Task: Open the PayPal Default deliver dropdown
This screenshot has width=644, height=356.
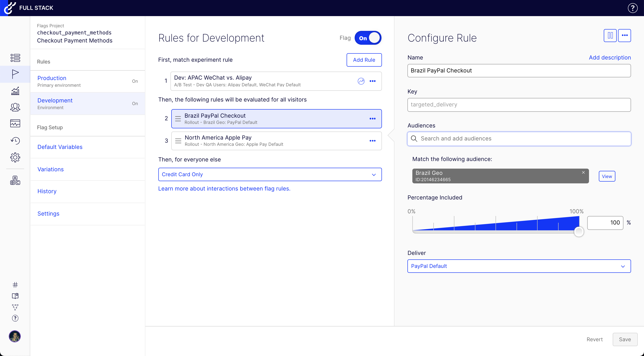Action: point(519,266)
